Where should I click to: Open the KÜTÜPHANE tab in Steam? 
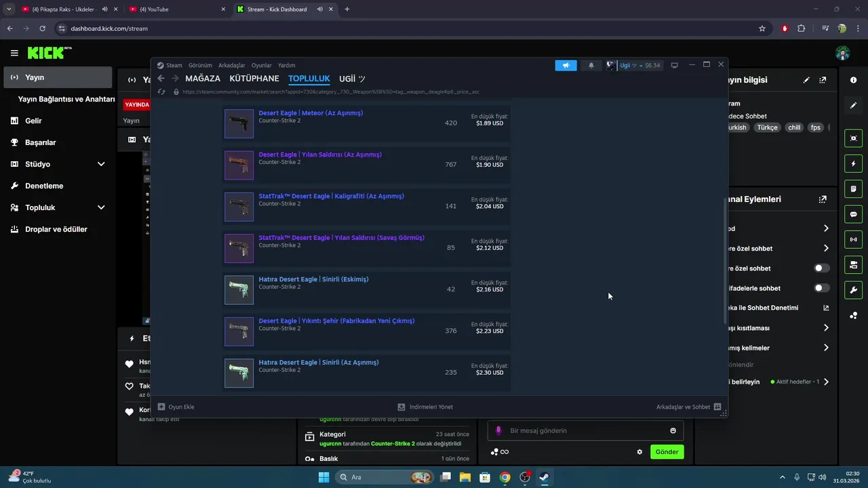click(x=254, y=79)
